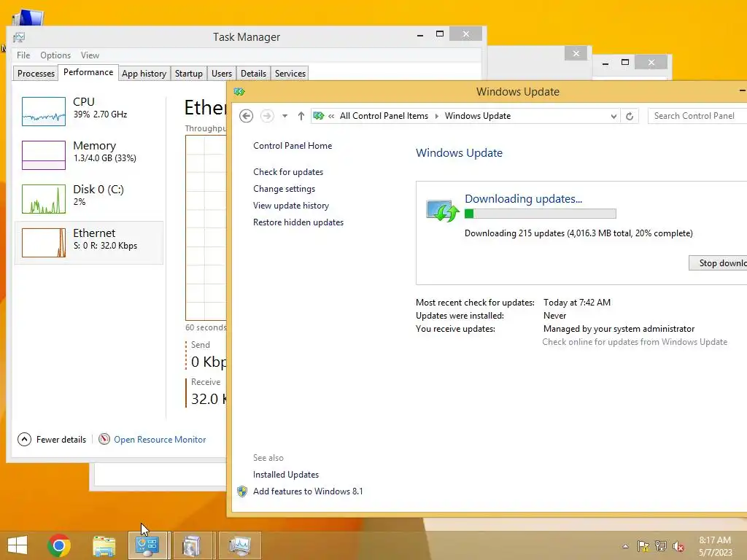The width and height of the screenshot is (747, 560).
Task: Select the Memory performance graph thumbnail
Action: (x=43, y=155)
